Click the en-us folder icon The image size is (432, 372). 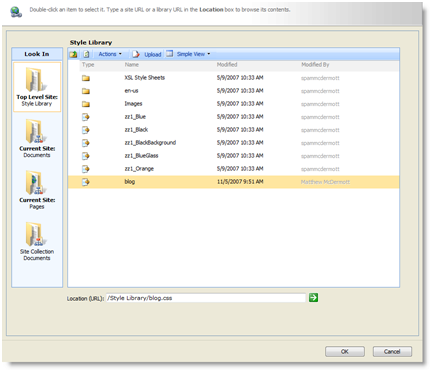click(86, 91)
